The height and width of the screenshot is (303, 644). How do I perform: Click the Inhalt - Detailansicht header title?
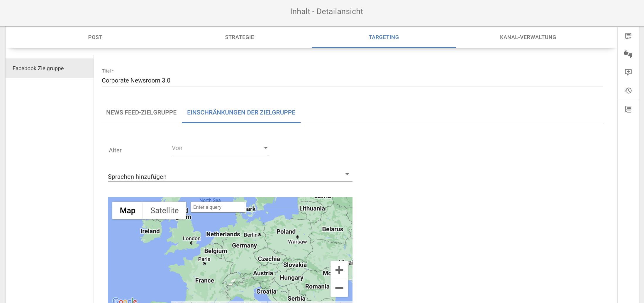tap(326, 11)
